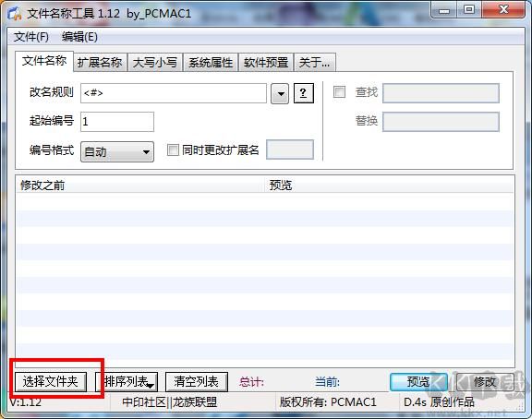This screenshot has width=532, height=419.
Task: Switch to the 软件预置 tab
Action: click(x=266, y=63)
